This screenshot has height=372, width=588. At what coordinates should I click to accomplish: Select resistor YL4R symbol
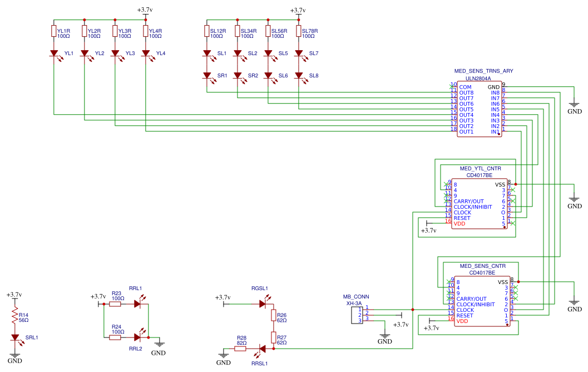coord(146,31)
